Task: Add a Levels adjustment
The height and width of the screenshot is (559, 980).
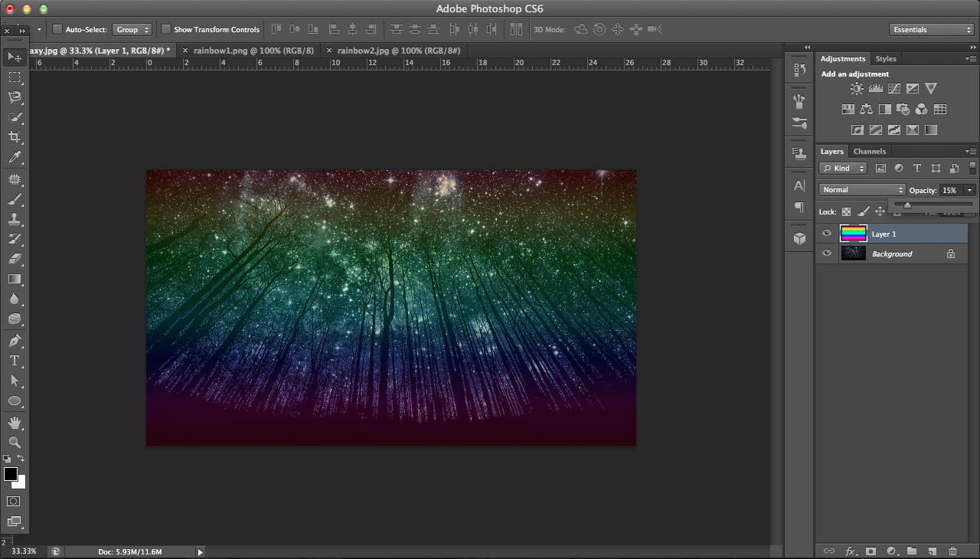Action: 876,89
